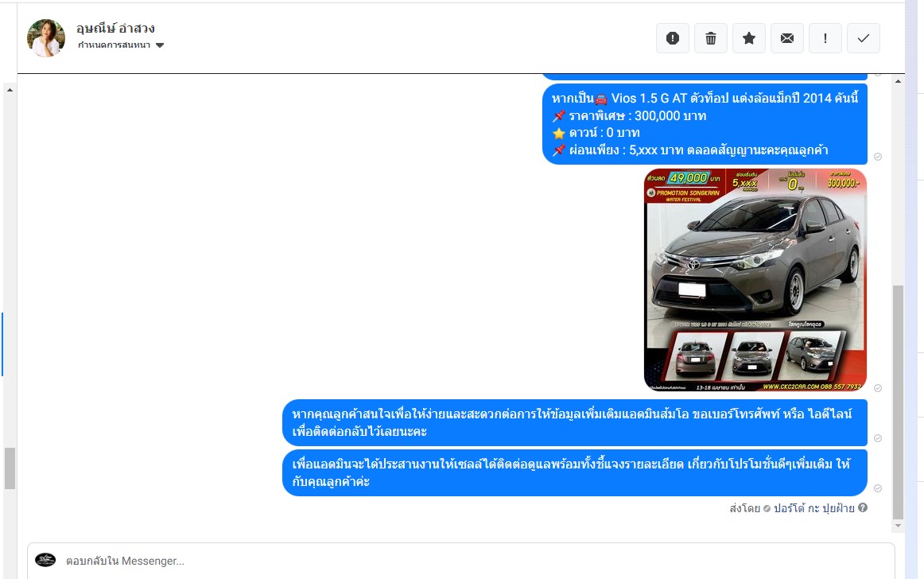Screen dimensions: 924x579
Task: Click the chat scrollbar thumb
Action: [899, 398]
